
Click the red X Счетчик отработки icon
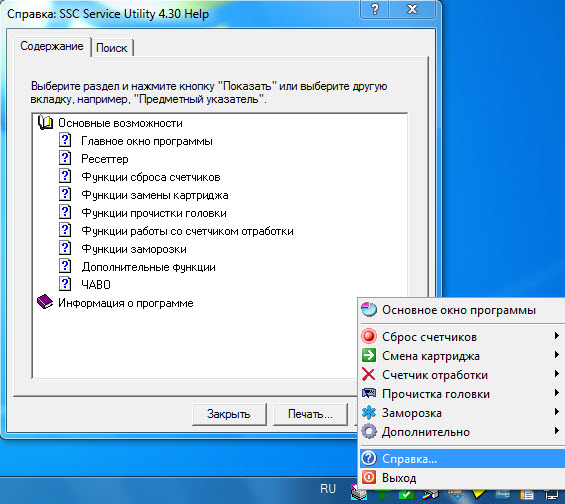[369, 374]
